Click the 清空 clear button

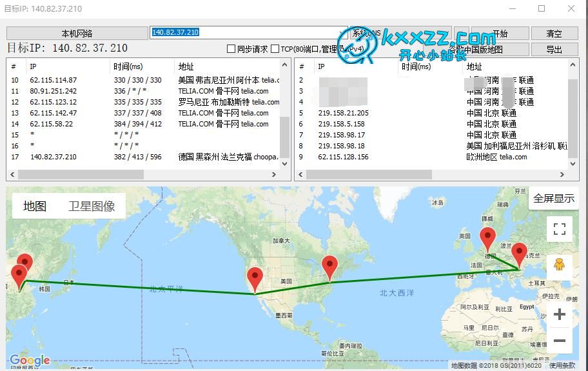point(554,34)
